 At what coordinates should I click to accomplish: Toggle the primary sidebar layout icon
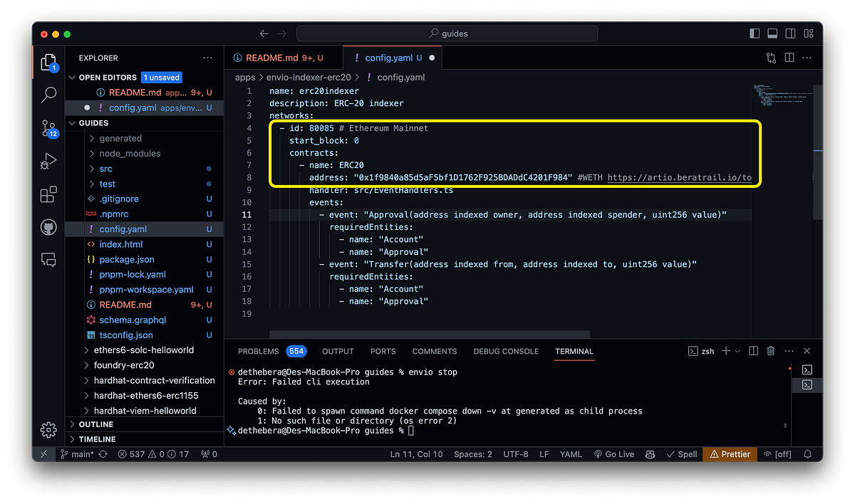pyautogui.click(x=755, y=33)
